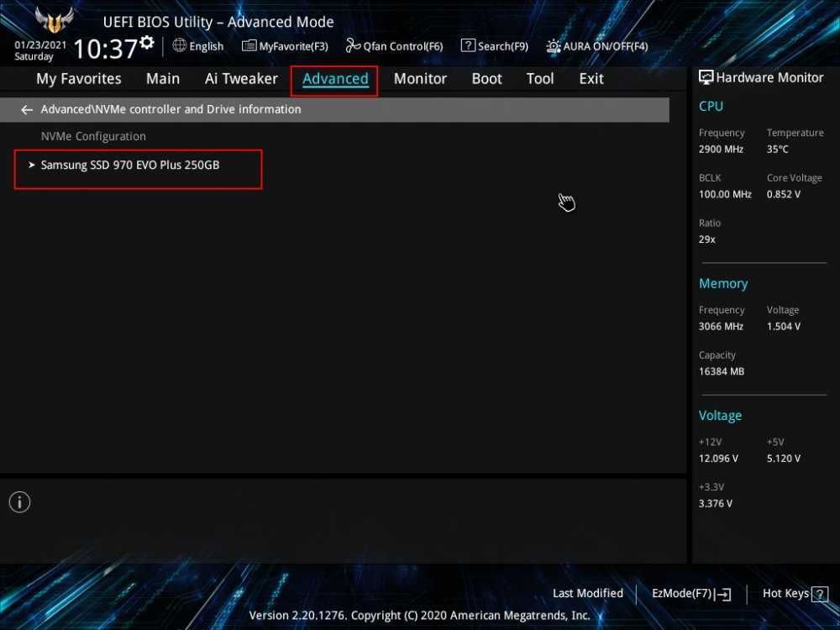Show Hot Keys help
This screenshot has width=840, height=630.
coord(794,594)
